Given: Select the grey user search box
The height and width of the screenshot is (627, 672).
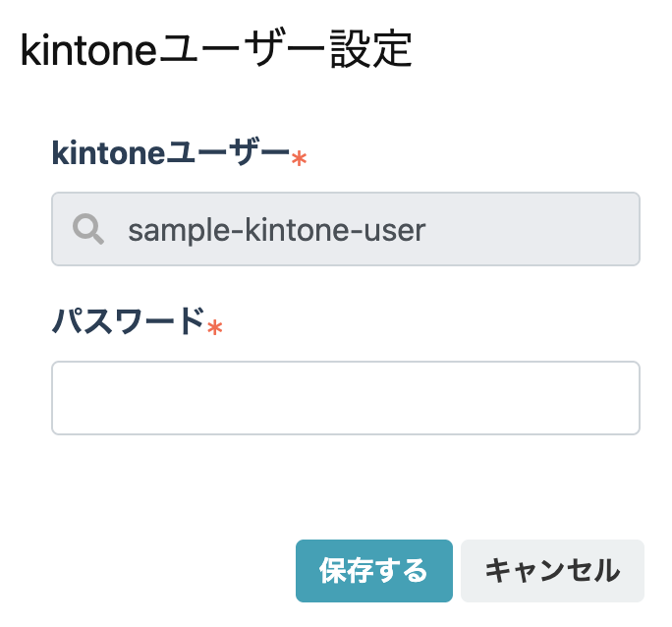Looking at the screenshot, I should (345, 229).
